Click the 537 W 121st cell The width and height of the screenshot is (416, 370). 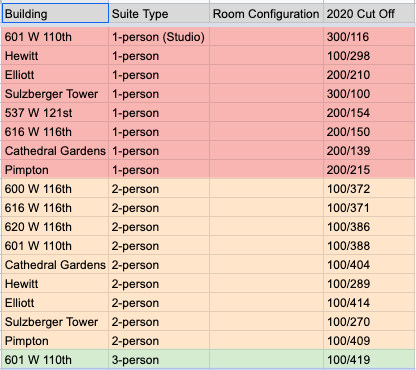55,113
